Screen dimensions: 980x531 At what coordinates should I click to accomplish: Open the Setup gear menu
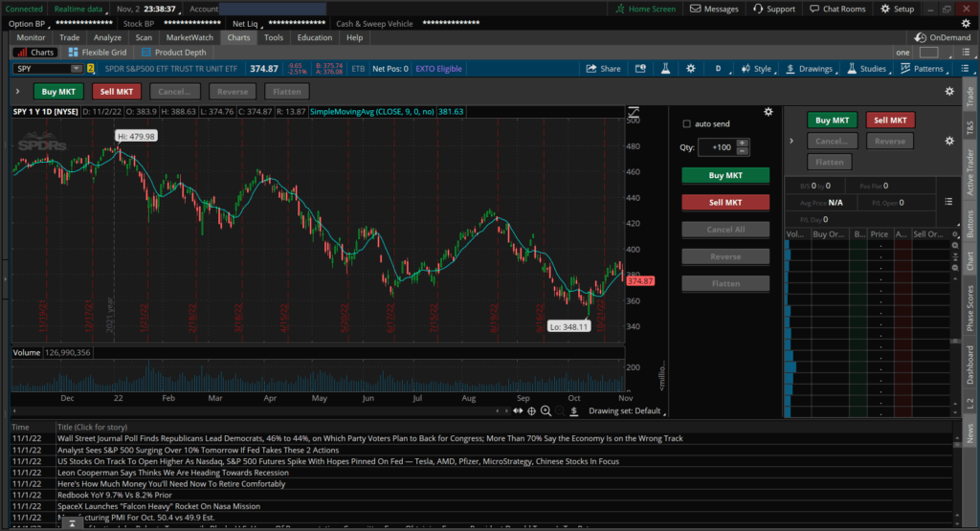898,9
